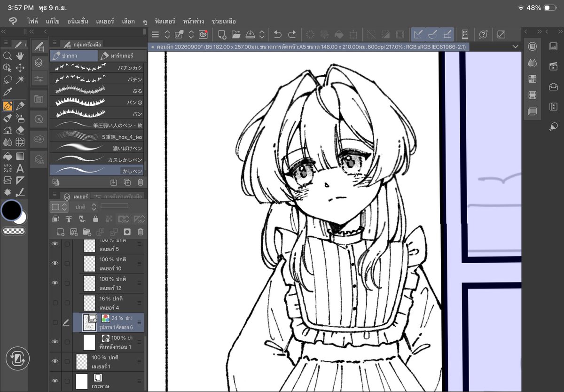Choose the Auto select magic wand tool
This screenshot has width=564, height=392.
(20, 79)
